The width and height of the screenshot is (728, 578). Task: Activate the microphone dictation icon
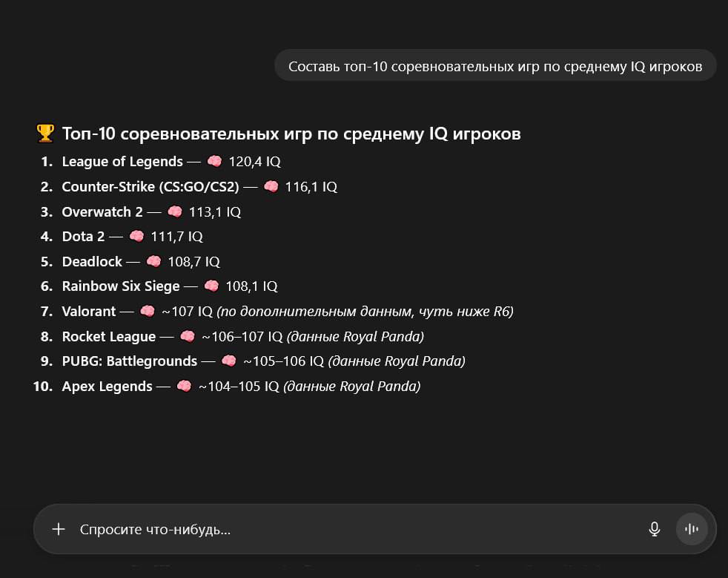(654, 529)
